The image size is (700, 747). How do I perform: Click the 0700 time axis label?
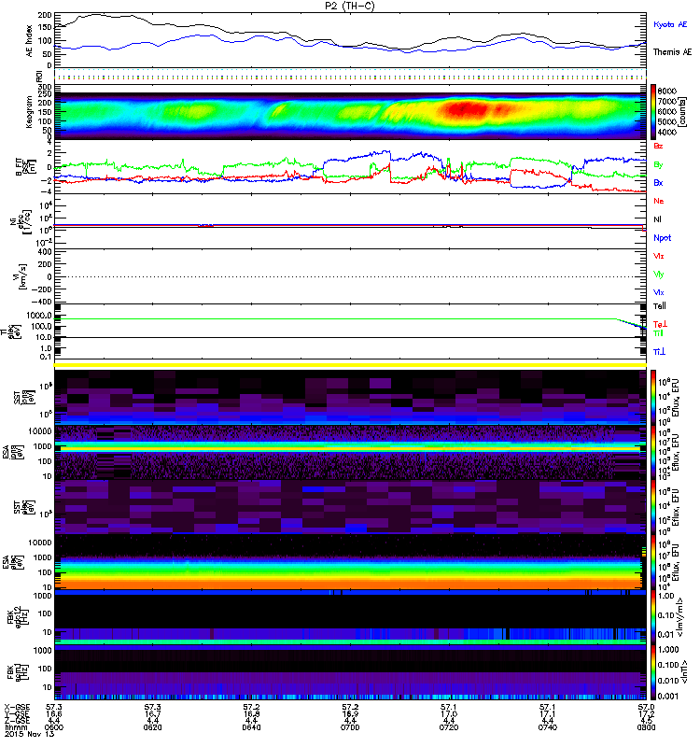[350, 727]
